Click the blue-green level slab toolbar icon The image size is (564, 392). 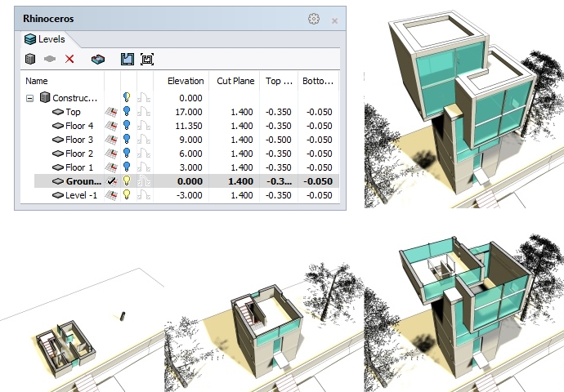pos(98,59)
